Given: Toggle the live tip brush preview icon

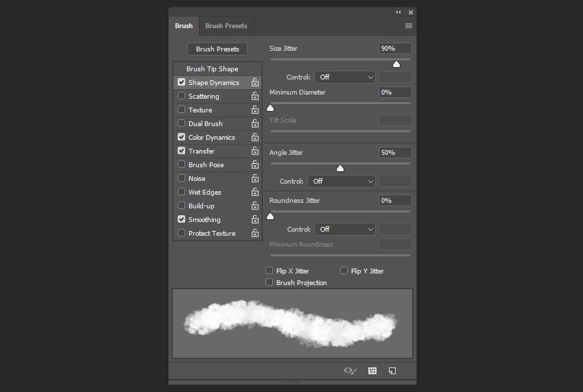Looking at the screenshot, I should [350, 371].
